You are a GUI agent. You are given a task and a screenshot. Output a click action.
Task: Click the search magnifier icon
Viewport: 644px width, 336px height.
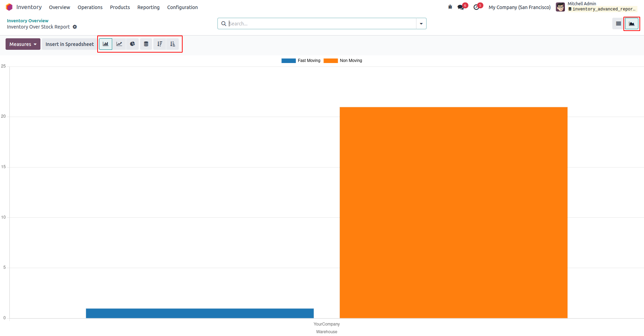click(x=224, y=24)
